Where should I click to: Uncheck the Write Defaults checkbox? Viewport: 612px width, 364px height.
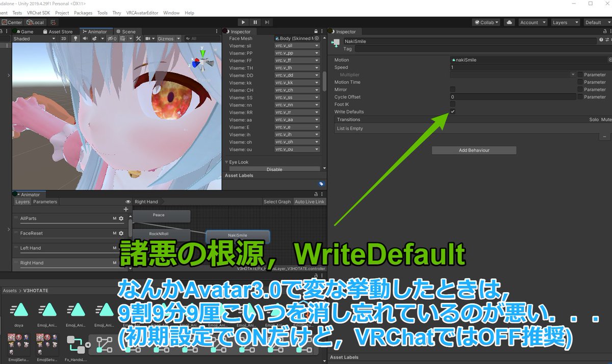click(452, 112)
